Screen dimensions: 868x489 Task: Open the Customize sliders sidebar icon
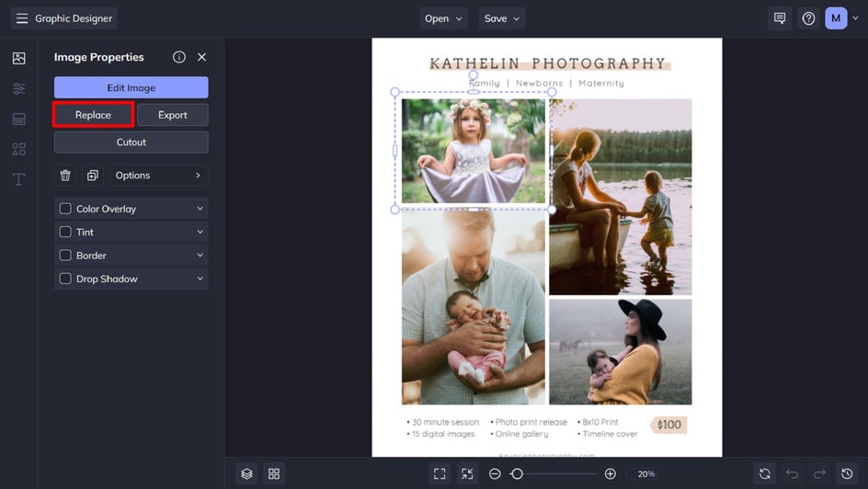point(18,88)
